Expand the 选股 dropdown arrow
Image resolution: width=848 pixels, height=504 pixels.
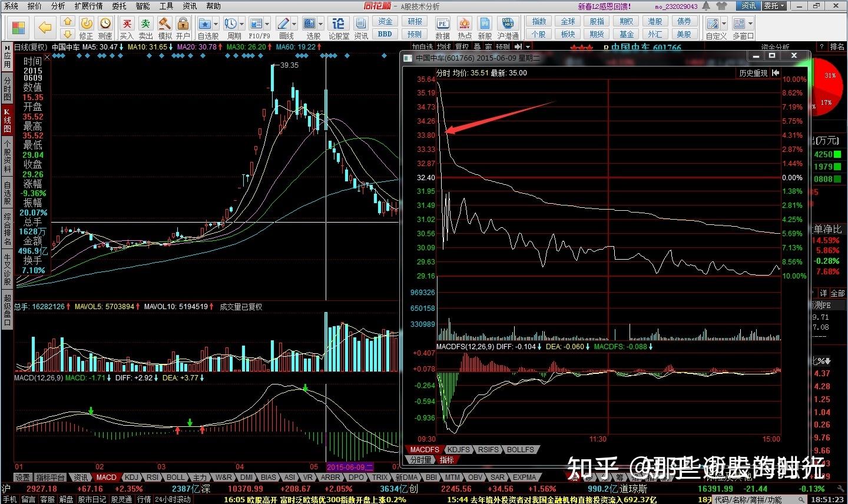click(x=321, y=24)
